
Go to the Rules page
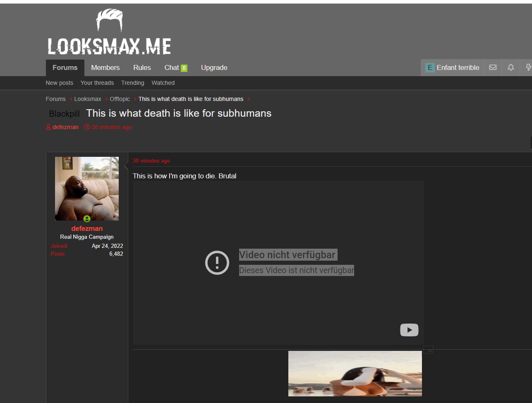142,68
